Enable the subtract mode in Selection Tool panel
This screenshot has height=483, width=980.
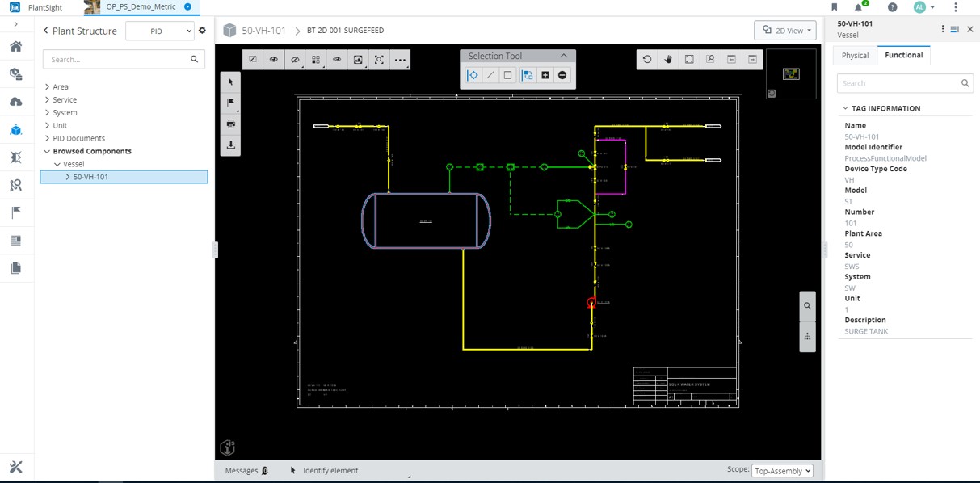(x=562, y=75)
